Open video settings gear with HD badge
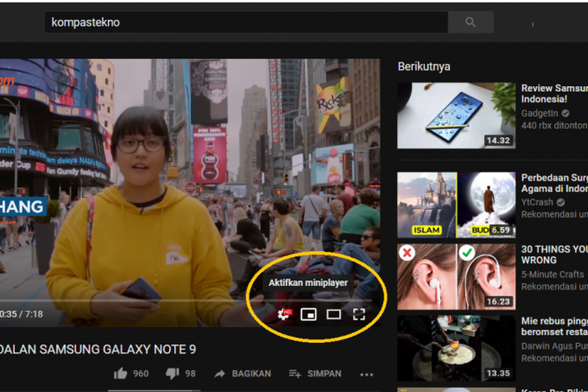 [283, 314]
